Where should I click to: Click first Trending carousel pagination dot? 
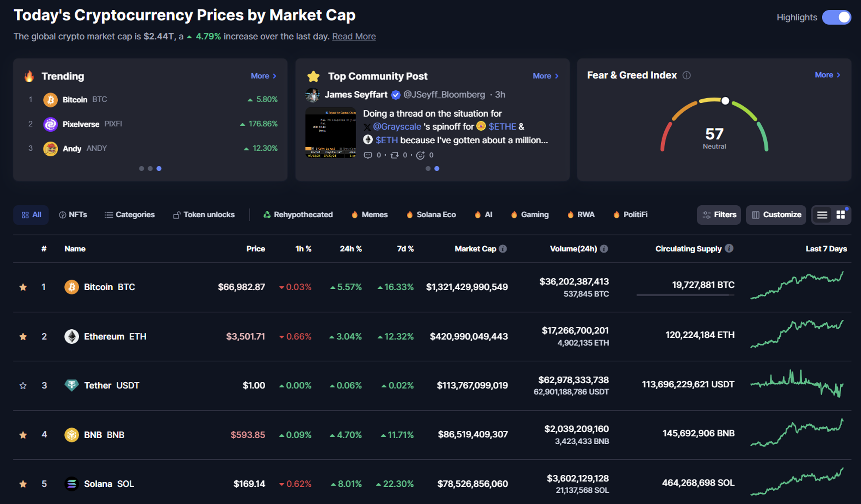pos(142,169)
